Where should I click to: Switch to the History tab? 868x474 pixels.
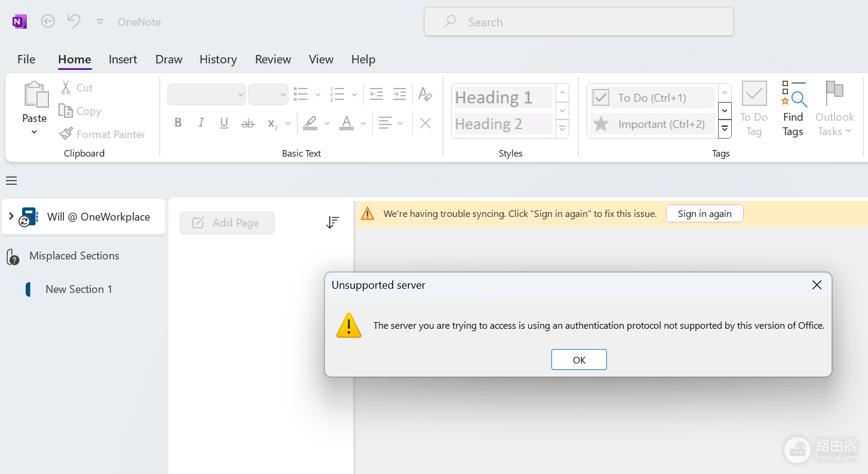(218, 59)
